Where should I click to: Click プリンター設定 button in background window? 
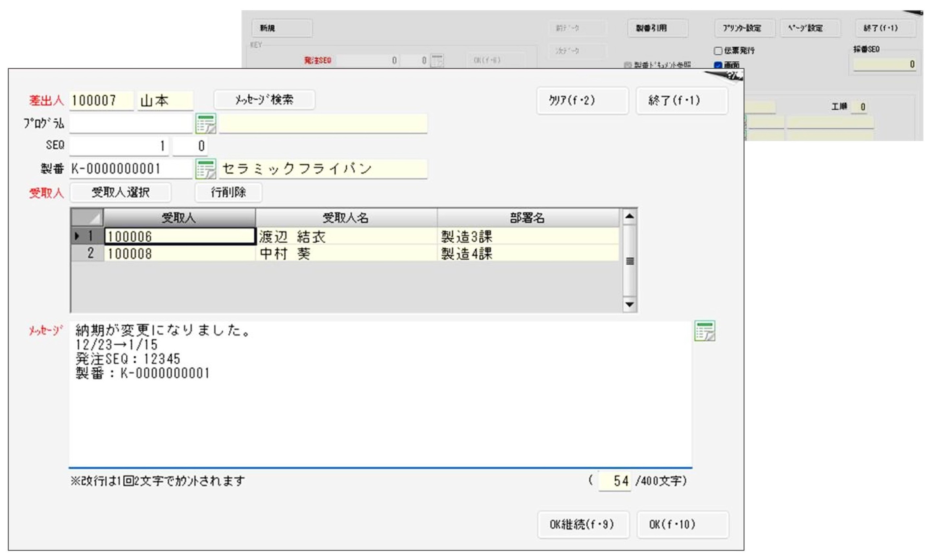coord(744,28)
